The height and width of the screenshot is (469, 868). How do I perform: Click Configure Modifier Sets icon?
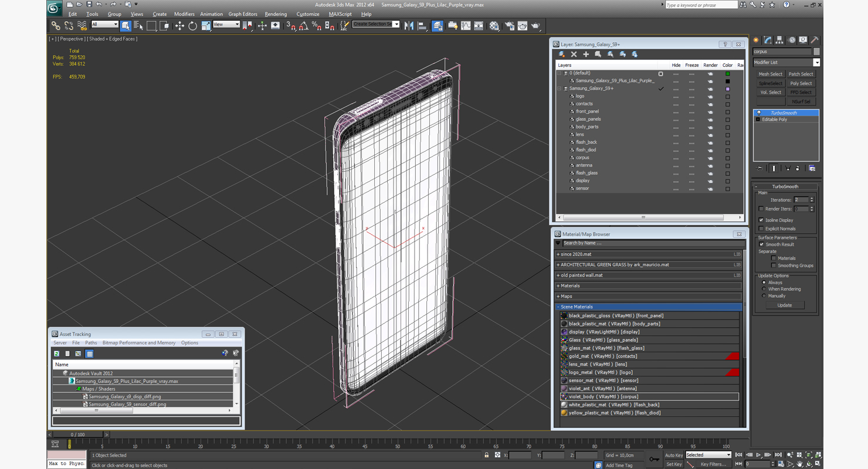(812, 168)
